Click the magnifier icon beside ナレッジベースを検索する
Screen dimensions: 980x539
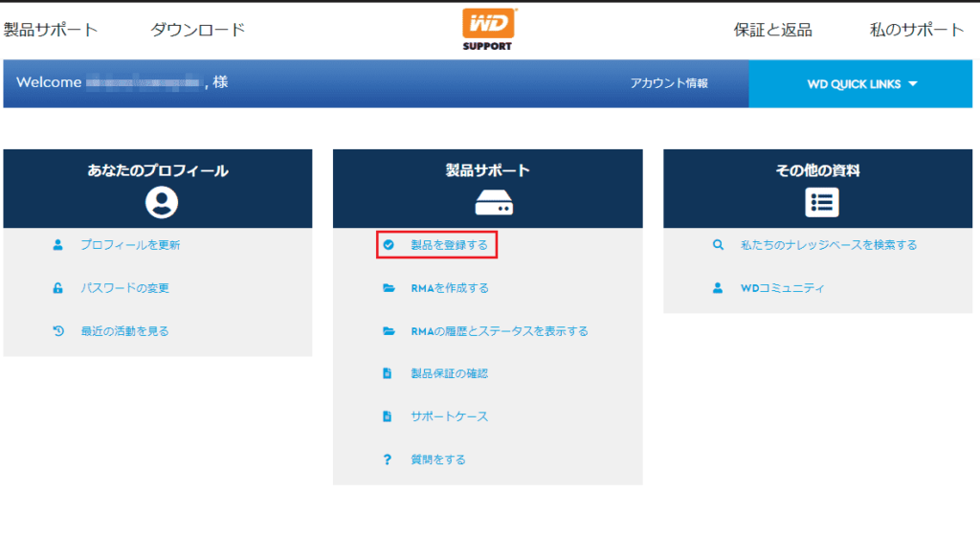[718, 244]
